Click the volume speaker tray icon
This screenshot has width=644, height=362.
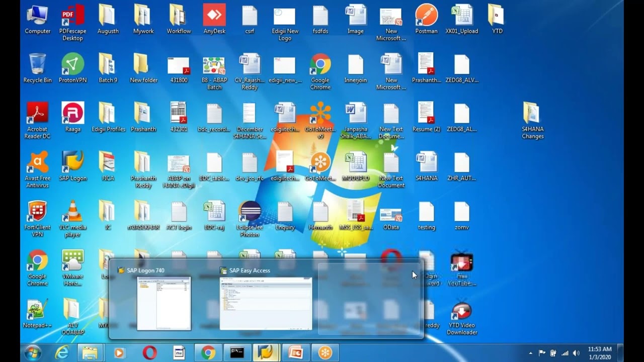pyautogui.click(x=576, y=353)
